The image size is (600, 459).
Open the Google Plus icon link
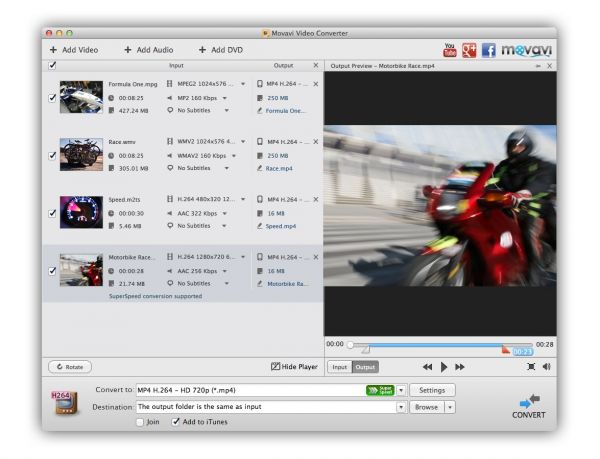click(468, 49)
